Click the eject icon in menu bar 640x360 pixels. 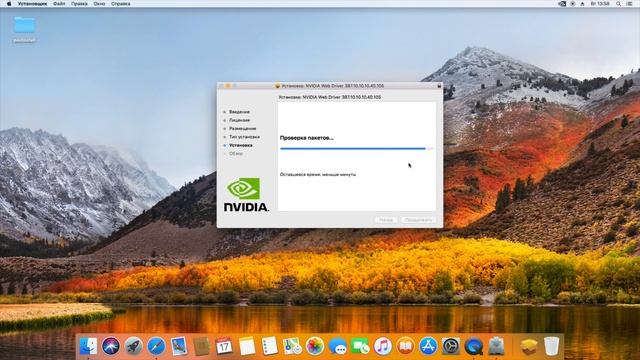pos(582,4)
